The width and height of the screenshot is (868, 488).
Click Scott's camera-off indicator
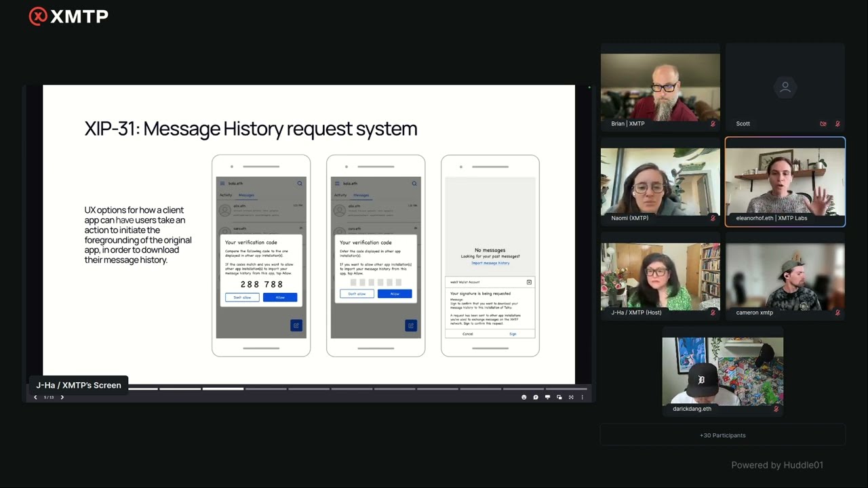pyautogui.click(x=823, y=124)
